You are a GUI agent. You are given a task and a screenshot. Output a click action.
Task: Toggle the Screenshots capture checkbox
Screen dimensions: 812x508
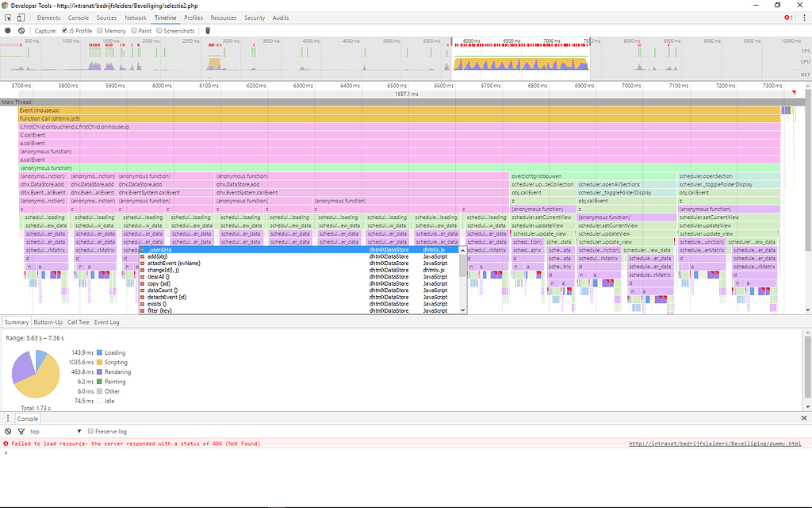pos(159,31)
